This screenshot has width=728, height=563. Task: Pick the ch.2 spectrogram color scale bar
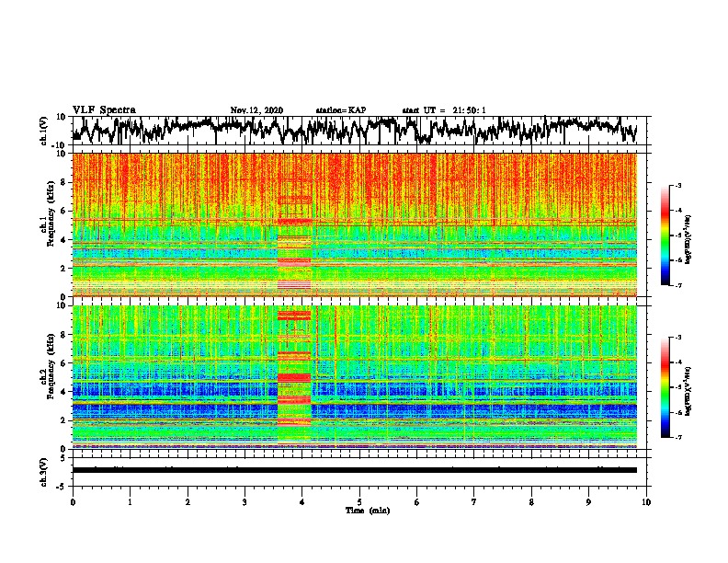pyautogui.click(x=665, y=387)
